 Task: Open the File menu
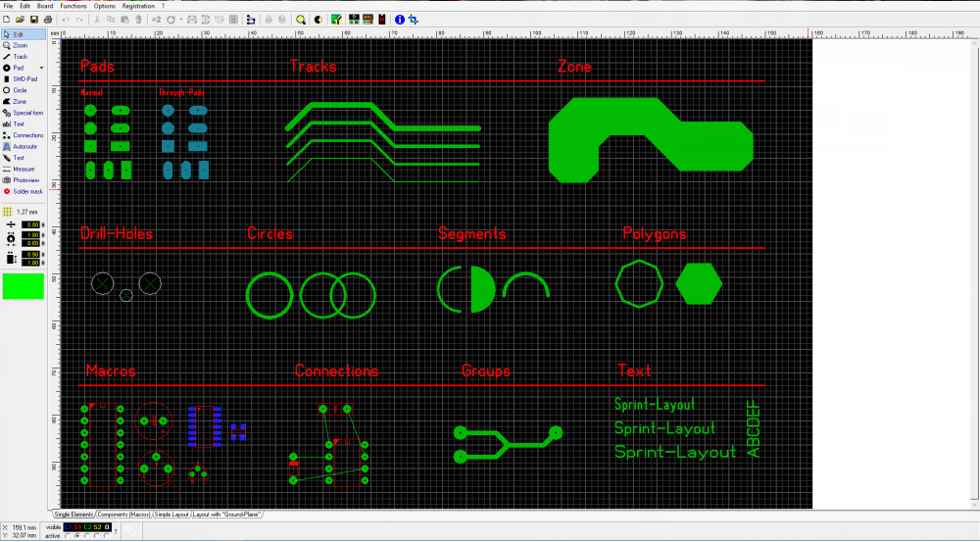point(8,6)
